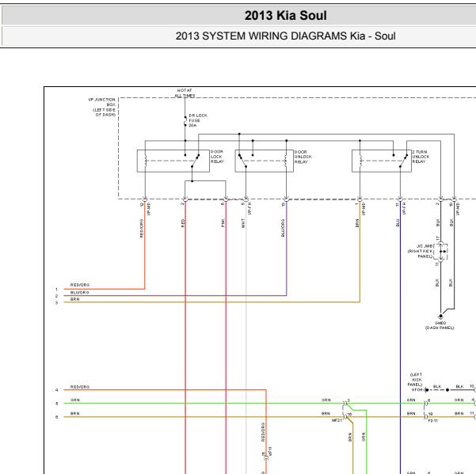Click the "BRN" label beside wire number 6
This screenshot has width=476, height=474.
coord(75,413)
